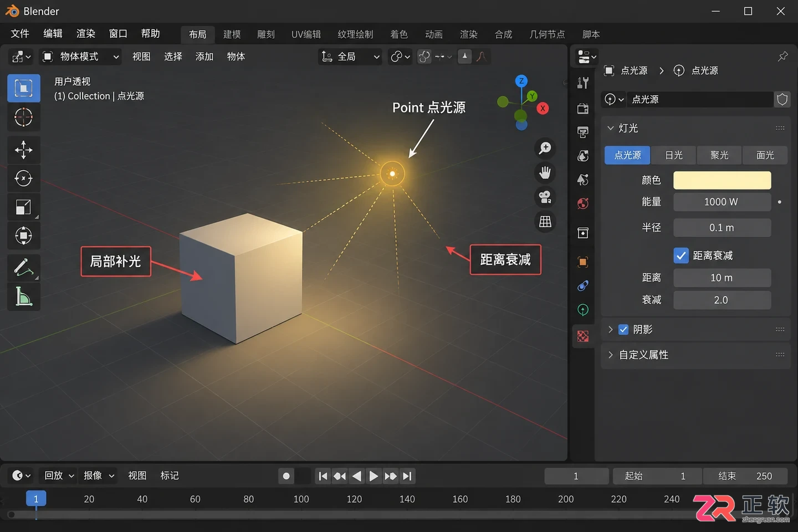Open the 文件 menu
Image resolution: width=798 pixels, height=532 pixels.
pyautogui.click(x=20, y=34)
